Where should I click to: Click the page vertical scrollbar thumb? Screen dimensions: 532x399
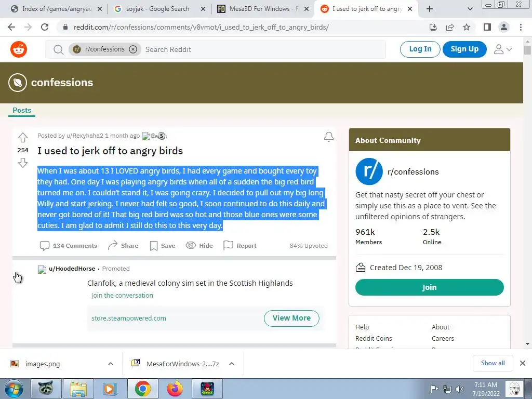point(527,50)
